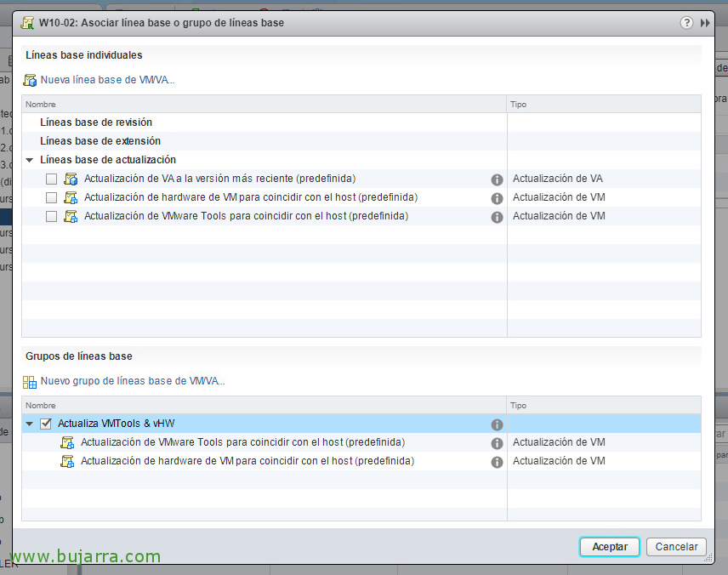The image size is (728, 575).
Task: Open Nuevo grupo de líneas base de VM/VA link
Action: pyautogui.click(x=133, y=382)
